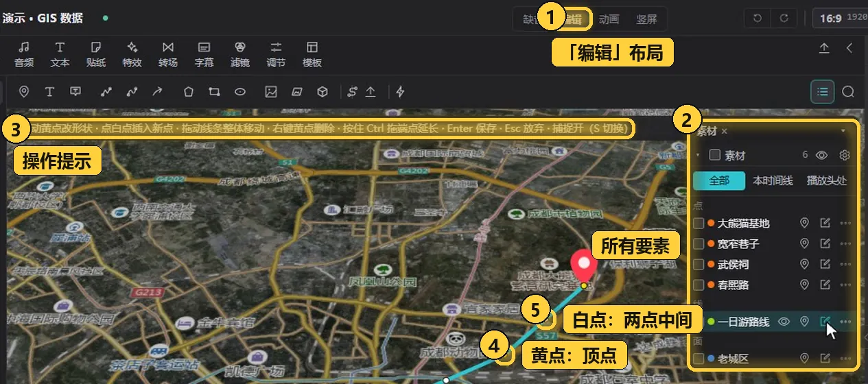Open more options for 老城区
The width and height of the screenshot is (868, 384).
point(845,358)
